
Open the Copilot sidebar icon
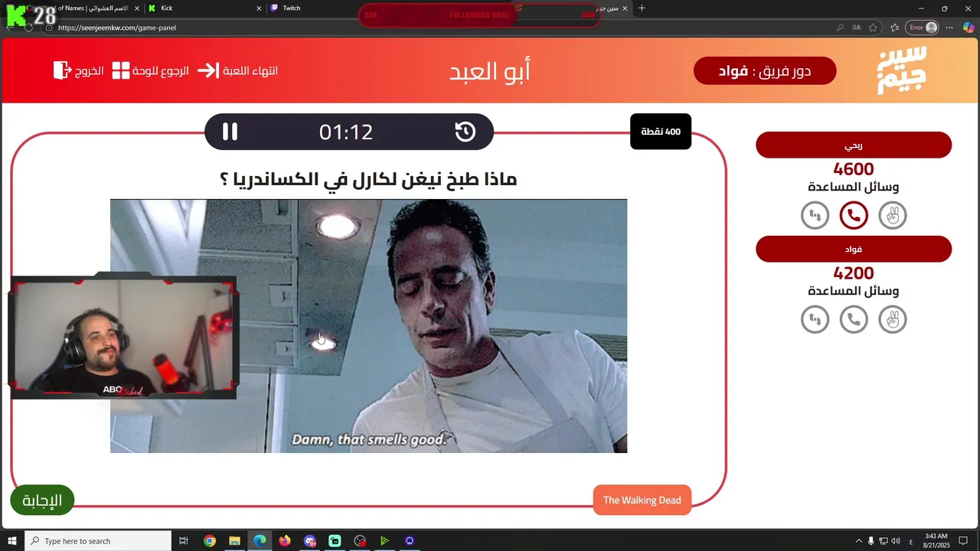pos(968,28)
